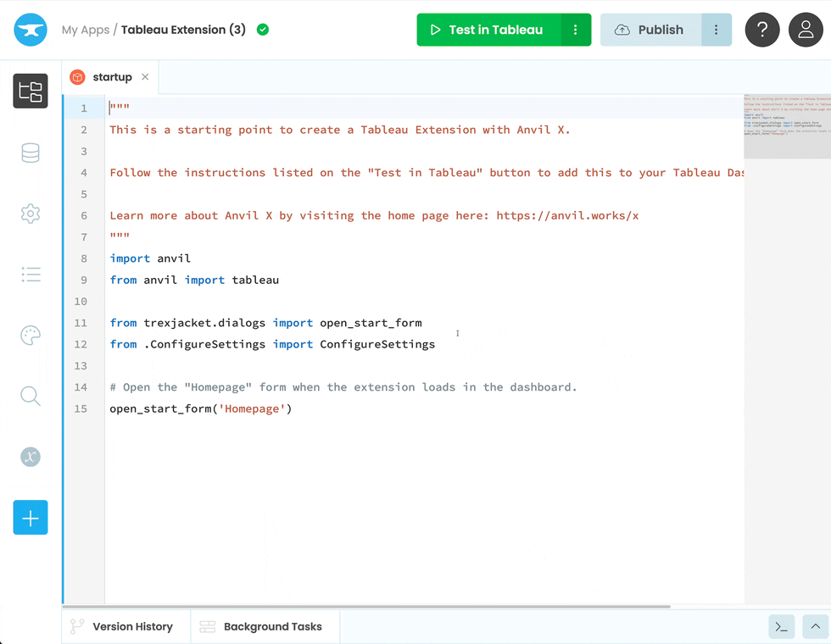Viewport: 831px width, 644px height.
Task: Open the help question mark menu
Action: click(762, 30)
